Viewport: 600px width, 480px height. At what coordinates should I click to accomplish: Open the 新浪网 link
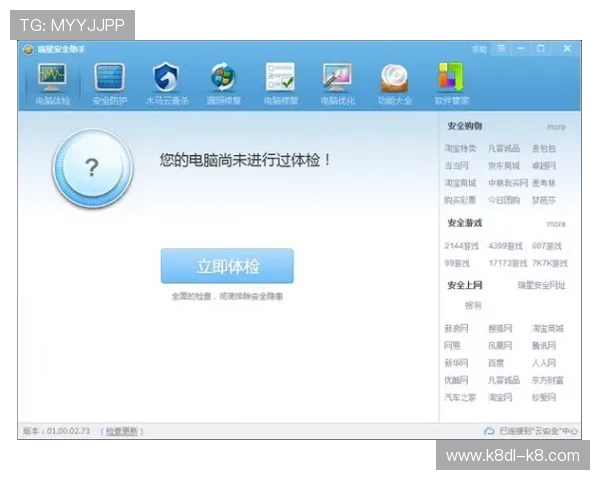tap(456, 328)
